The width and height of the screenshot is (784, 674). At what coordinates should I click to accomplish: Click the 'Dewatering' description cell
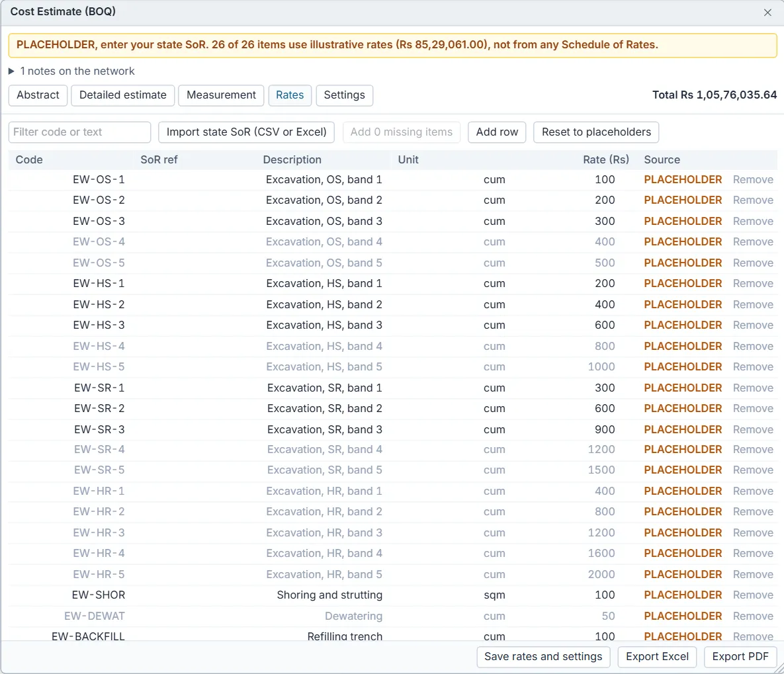coord(353,616)
